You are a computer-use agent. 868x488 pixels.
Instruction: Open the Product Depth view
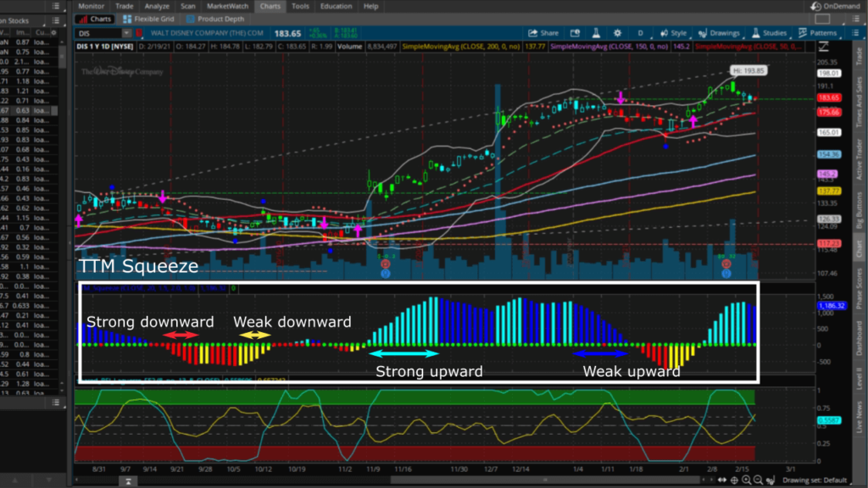tap(215, 19)
